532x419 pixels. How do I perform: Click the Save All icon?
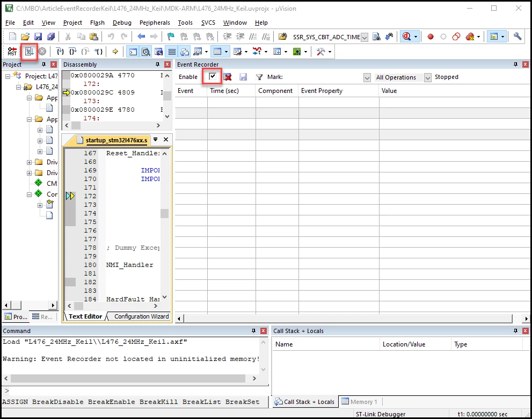51,37
